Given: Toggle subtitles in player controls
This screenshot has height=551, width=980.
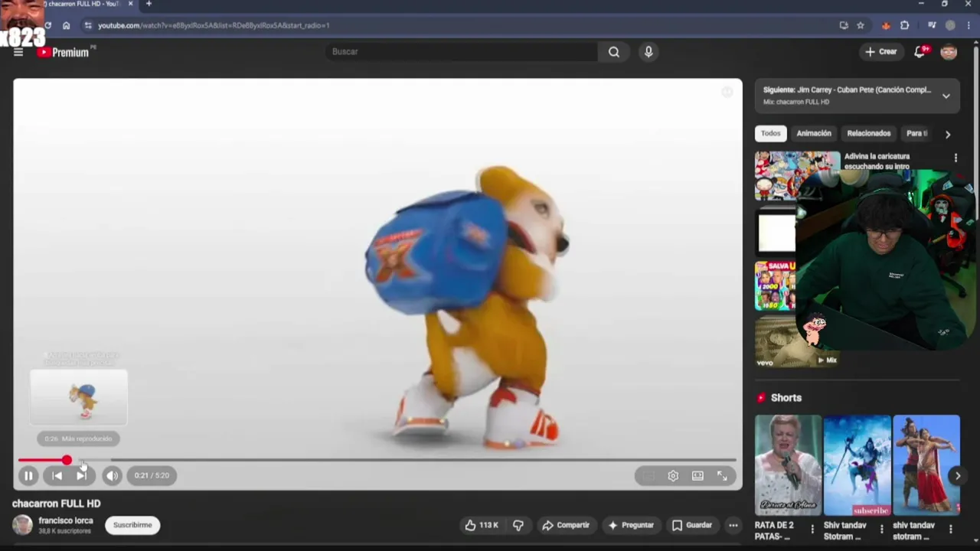Looking at the screenshot, I should click(x=648, y=476).
